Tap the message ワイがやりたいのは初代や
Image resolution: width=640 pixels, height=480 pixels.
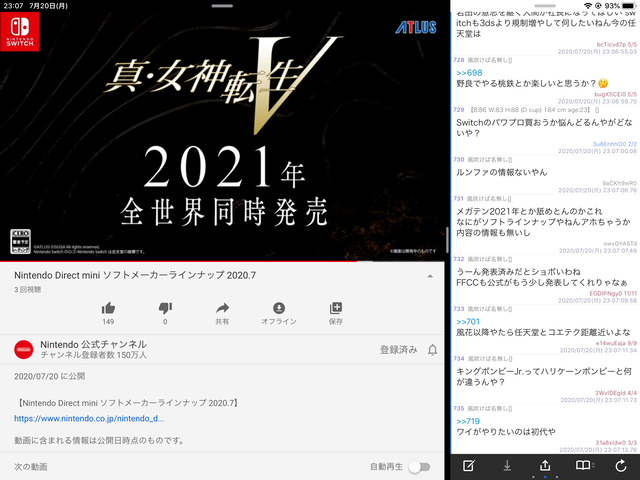point(506,432)
